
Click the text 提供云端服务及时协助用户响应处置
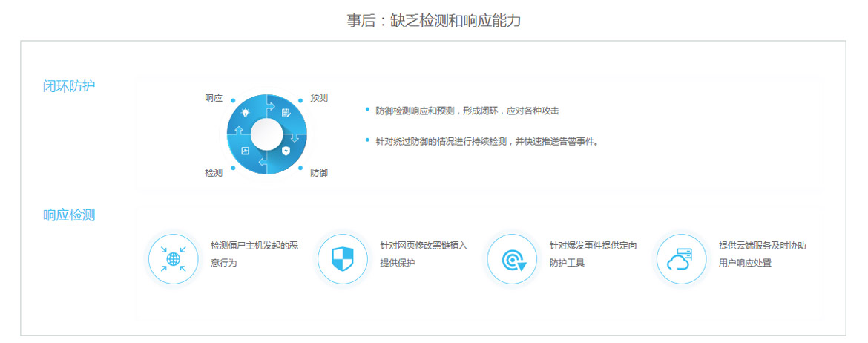click(762, 254)
